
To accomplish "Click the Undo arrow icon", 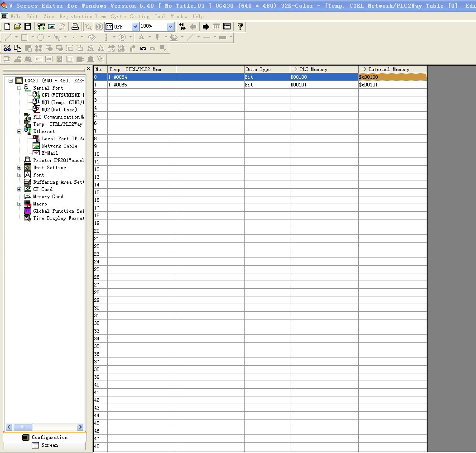I will click(x=143, y=48).
